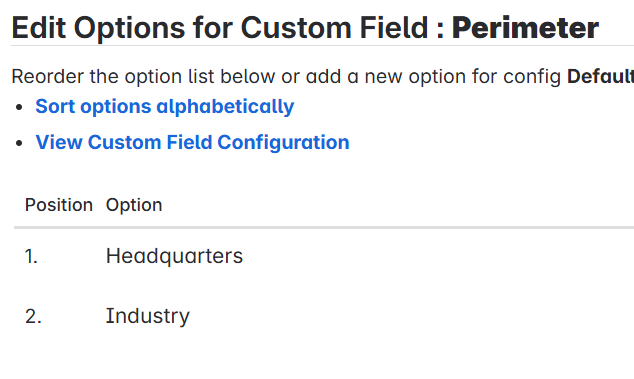Screen dimensions: 634x379
Task: Click the word alphabetically in sort link
Action: point(225,107)
